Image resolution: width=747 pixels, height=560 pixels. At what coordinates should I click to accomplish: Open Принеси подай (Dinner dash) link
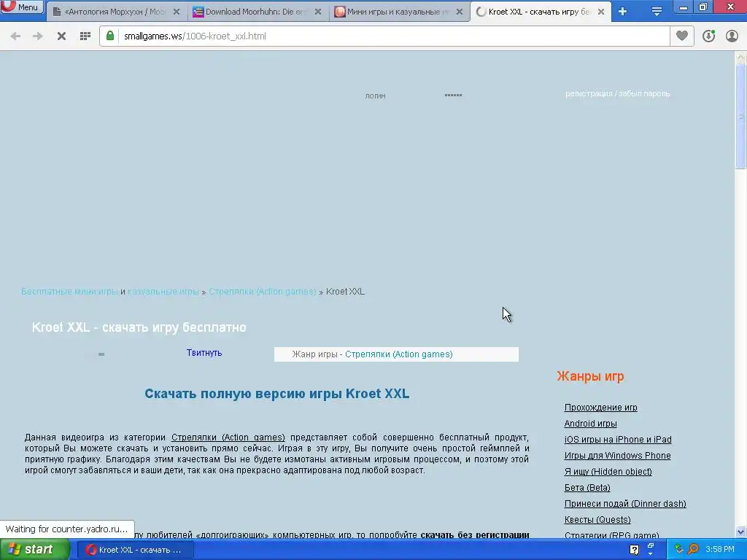tap(625, 504)
